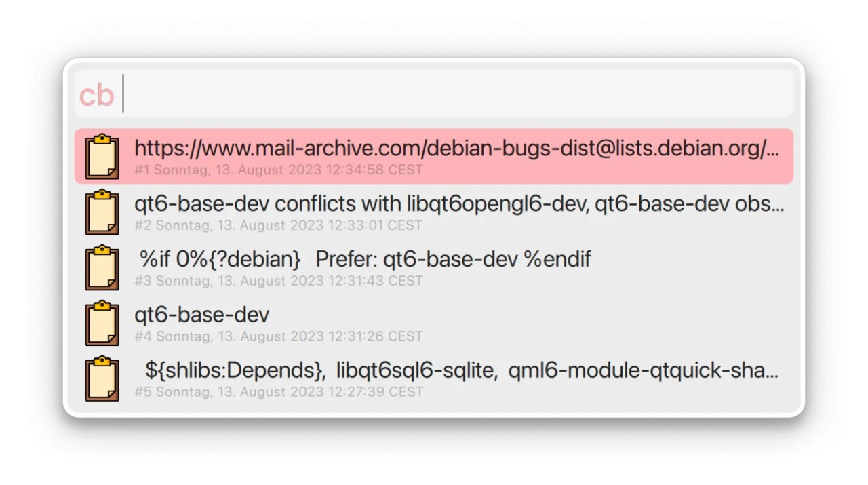Click clipboard icon of plain qt6-base-dev entry
The image size is (868, 485).
point(102,324)
